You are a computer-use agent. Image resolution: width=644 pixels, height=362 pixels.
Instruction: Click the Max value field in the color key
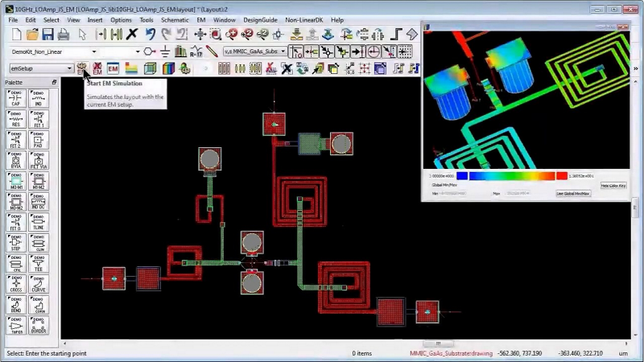[x=518, y=193]
